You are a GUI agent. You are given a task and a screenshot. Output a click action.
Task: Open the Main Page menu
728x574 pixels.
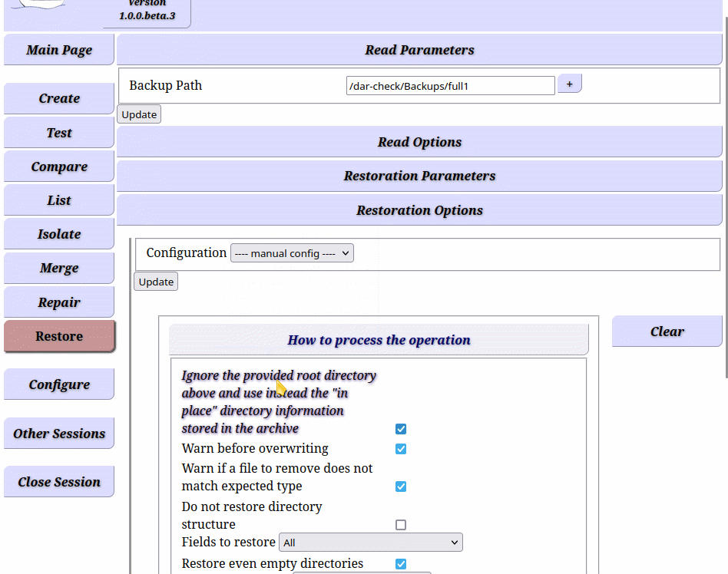[x=59, y=50]
